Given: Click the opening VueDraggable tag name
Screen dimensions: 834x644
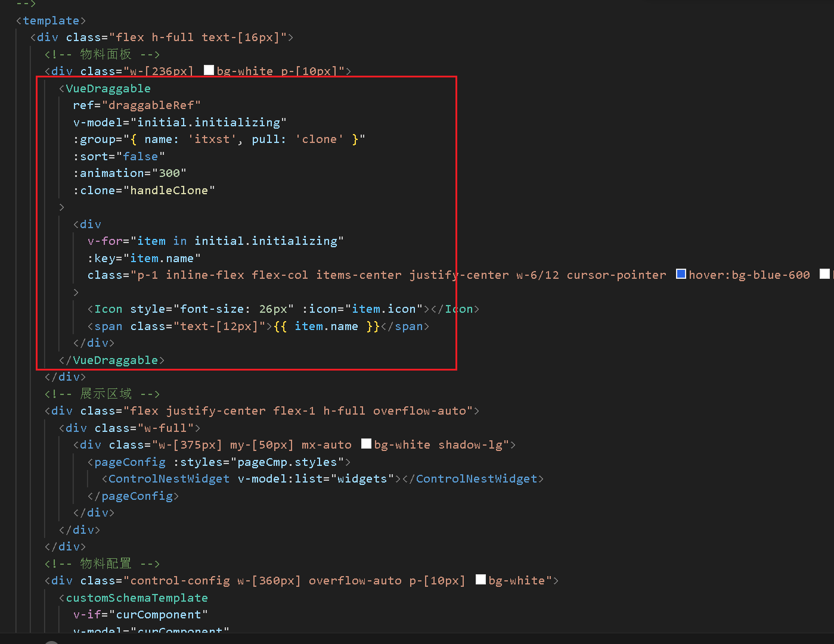Looking at the screenshot, I should tap(108, 88).
